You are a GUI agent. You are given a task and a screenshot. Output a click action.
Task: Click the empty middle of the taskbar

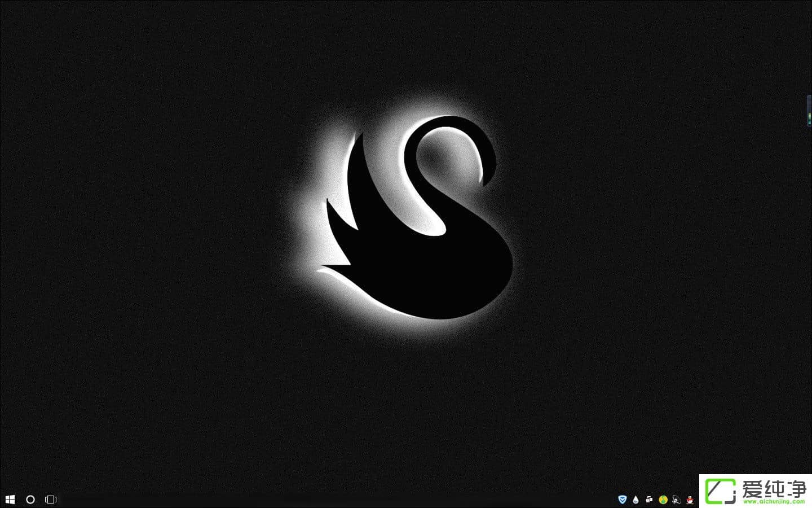(338, 500)
